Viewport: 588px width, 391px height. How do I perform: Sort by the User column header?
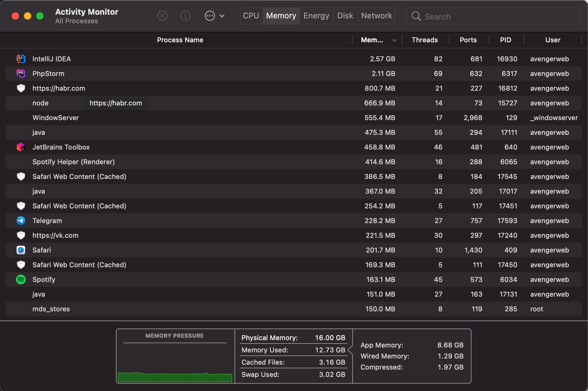tap(553, 40)
